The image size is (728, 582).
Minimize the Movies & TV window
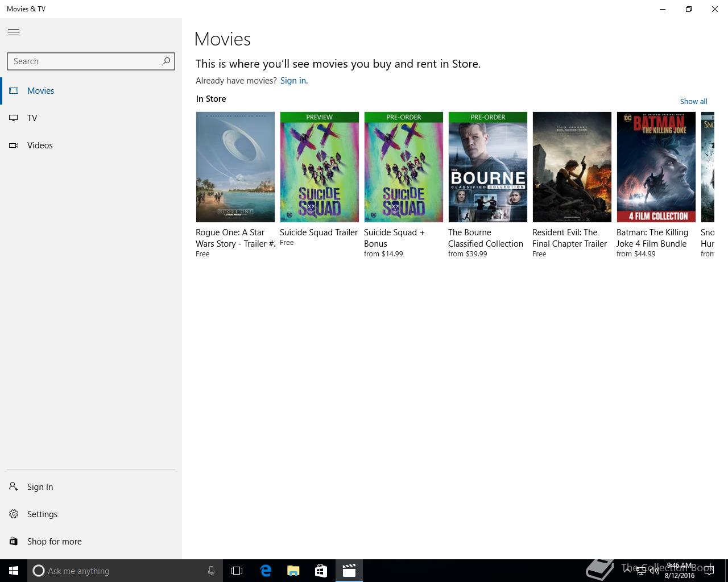pyautogui.click(x=663, y=9)
